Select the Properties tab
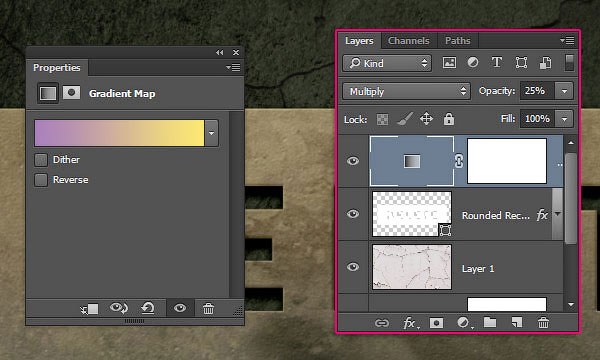Screen dimensions: 600x360 click(x=57, y=68)
